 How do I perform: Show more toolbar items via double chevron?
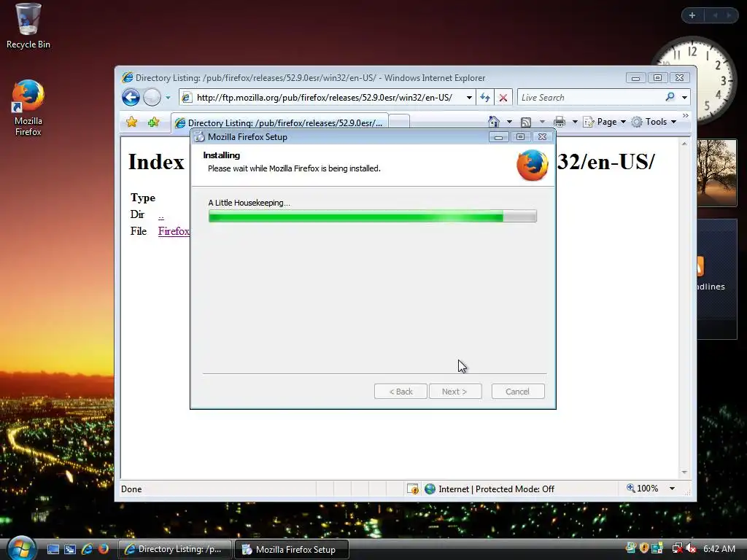(685, 116)
